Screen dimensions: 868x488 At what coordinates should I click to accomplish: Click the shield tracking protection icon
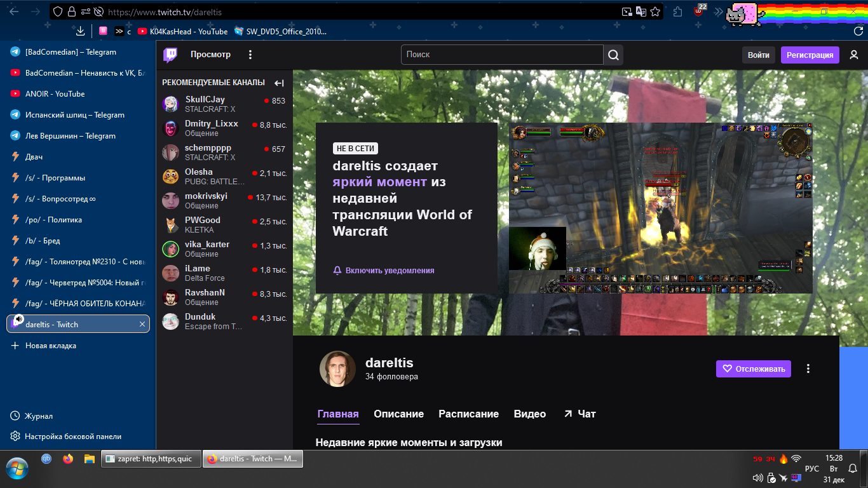click(57, 11)
